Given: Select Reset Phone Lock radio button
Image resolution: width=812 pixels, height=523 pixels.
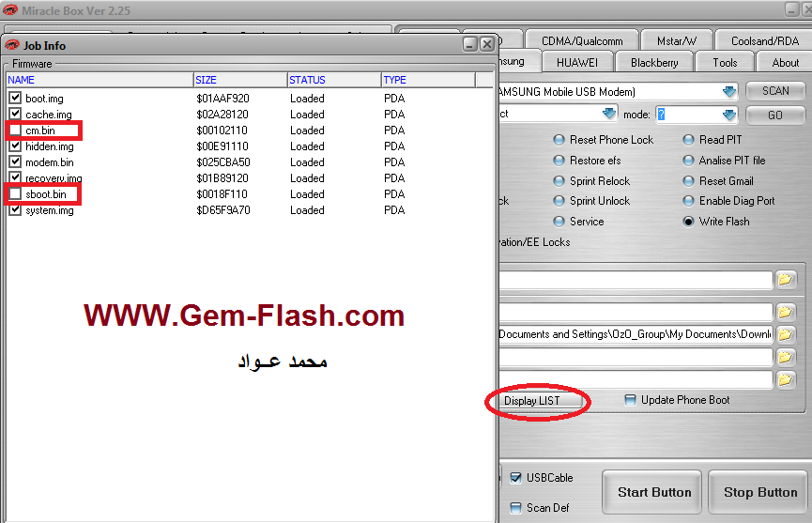Looking at the screenshot, I should click(559, 140).
